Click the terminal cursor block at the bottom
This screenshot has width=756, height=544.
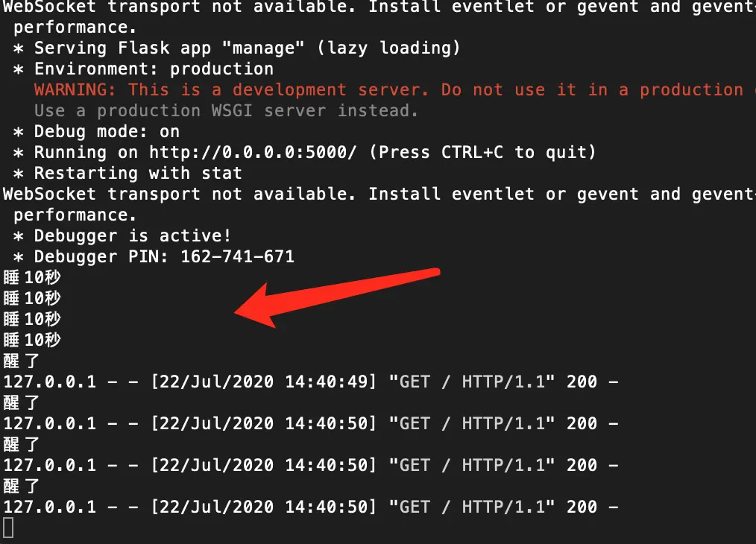(x=8, y=528)
